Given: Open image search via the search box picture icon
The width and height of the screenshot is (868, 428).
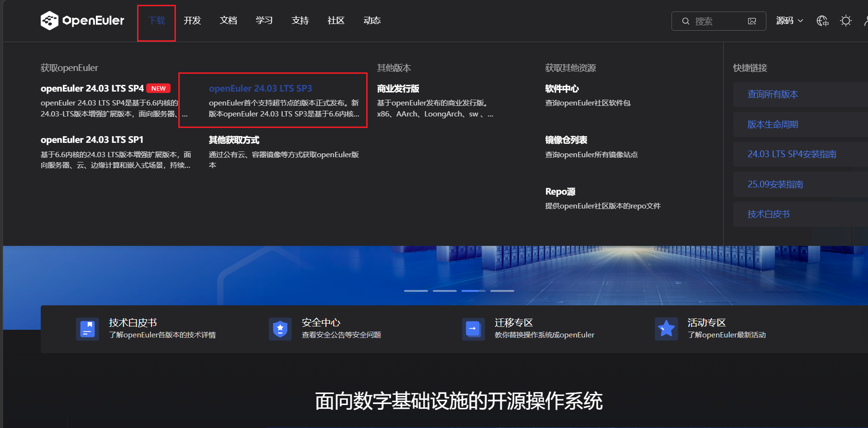Looking at the screenshot, I should 752,21.
